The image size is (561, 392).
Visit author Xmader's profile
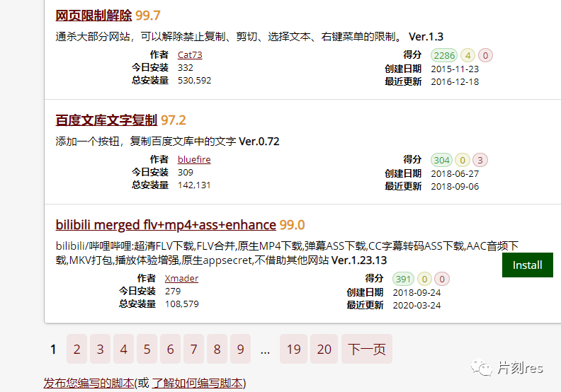[x=181, y=278]
